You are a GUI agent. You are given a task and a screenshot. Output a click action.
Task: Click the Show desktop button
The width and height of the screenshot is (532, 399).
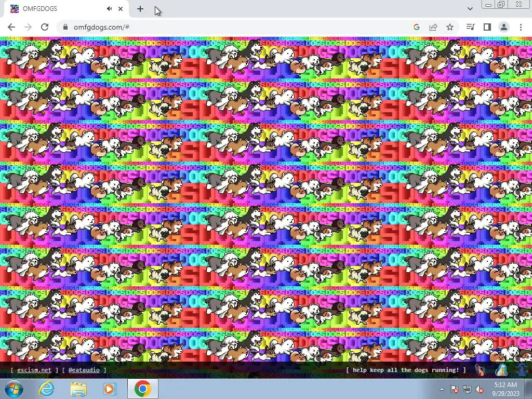pyautogui.click(x=528, y=389)
